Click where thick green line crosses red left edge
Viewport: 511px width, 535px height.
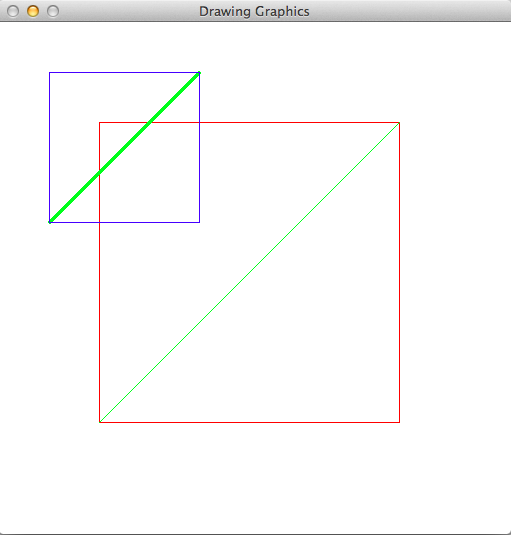99,172
